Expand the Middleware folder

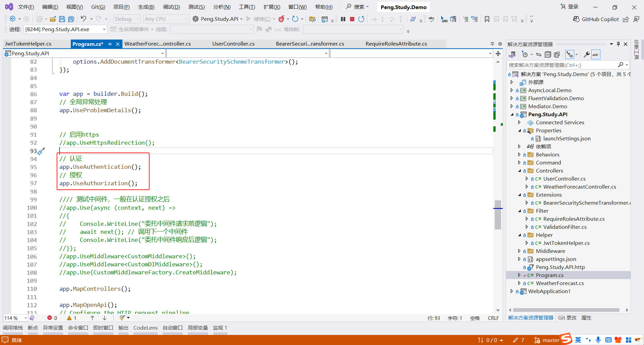tap(519, 251)
